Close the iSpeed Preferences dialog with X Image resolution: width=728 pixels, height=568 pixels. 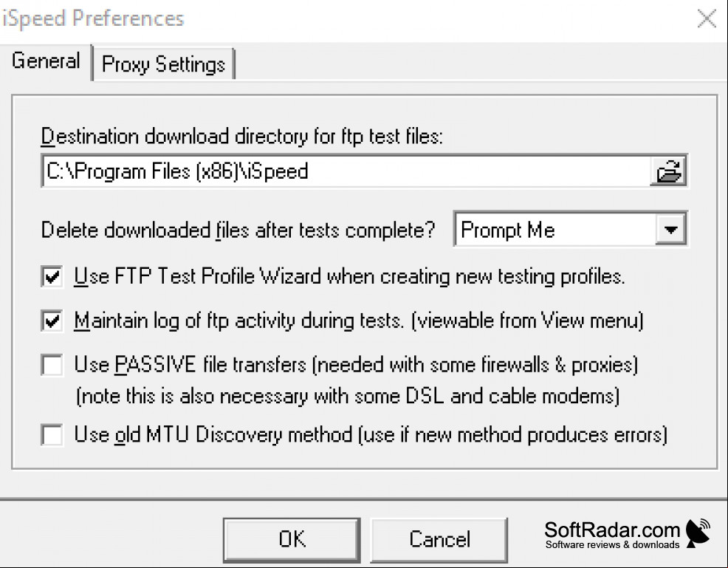pyautogui.click(x=707, y=19)
